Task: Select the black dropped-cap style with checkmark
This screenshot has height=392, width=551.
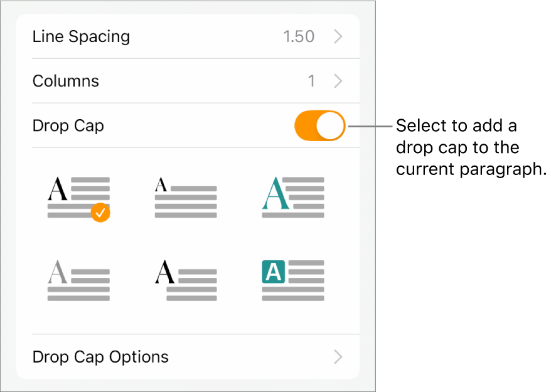Action: click(78, 197)
